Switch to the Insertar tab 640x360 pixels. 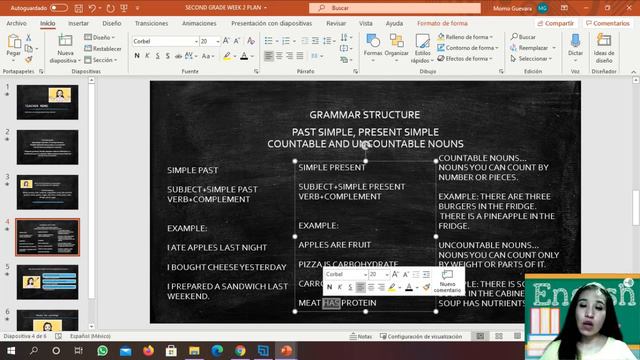78,24
